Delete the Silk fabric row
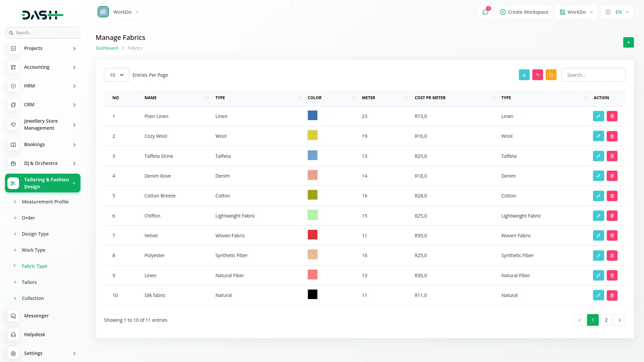 pos(612,295)
